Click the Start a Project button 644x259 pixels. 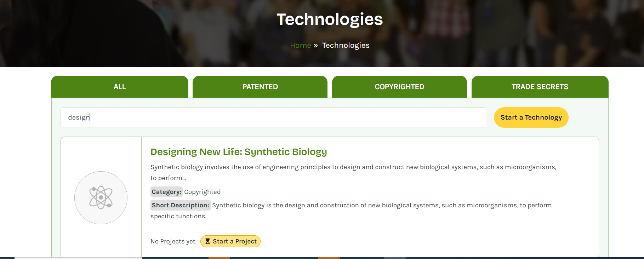click(230, 241)
